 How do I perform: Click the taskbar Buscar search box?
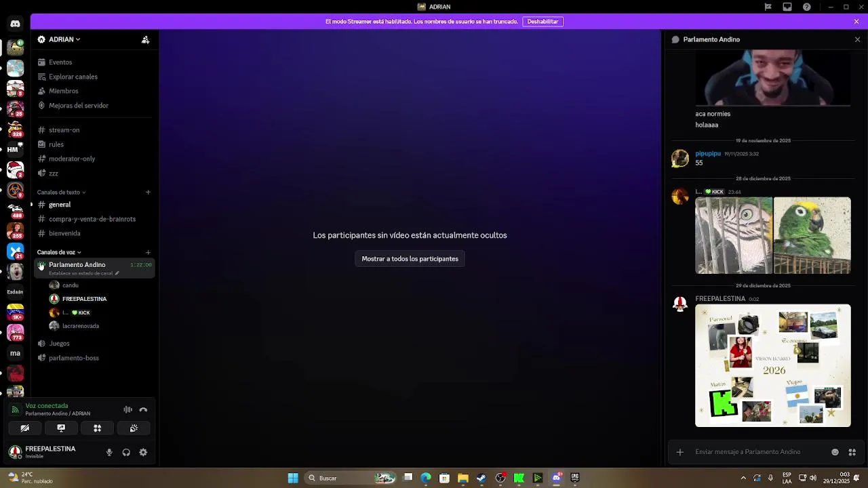tap(351, 478)
